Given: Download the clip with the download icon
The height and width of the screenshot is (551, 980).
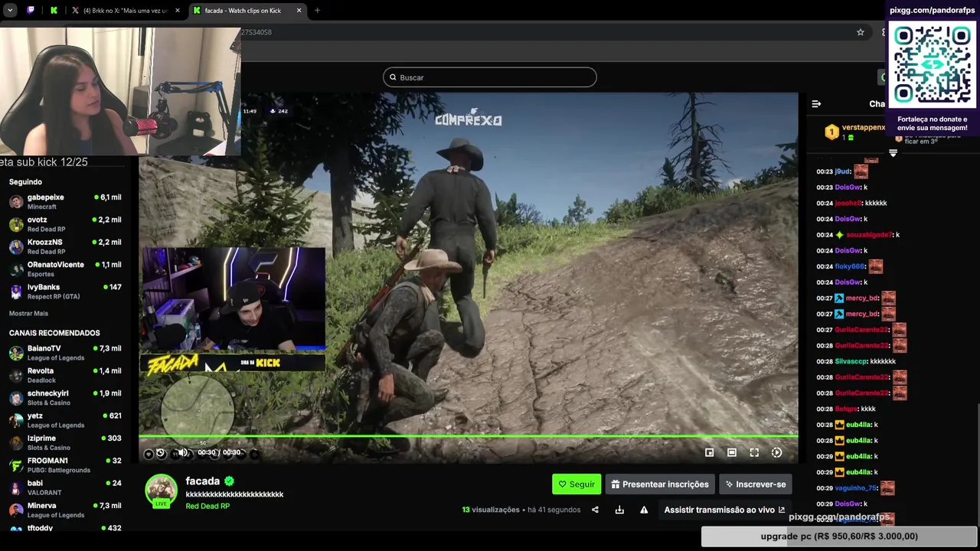Looking at the screenshot, I should coord(619,510).
